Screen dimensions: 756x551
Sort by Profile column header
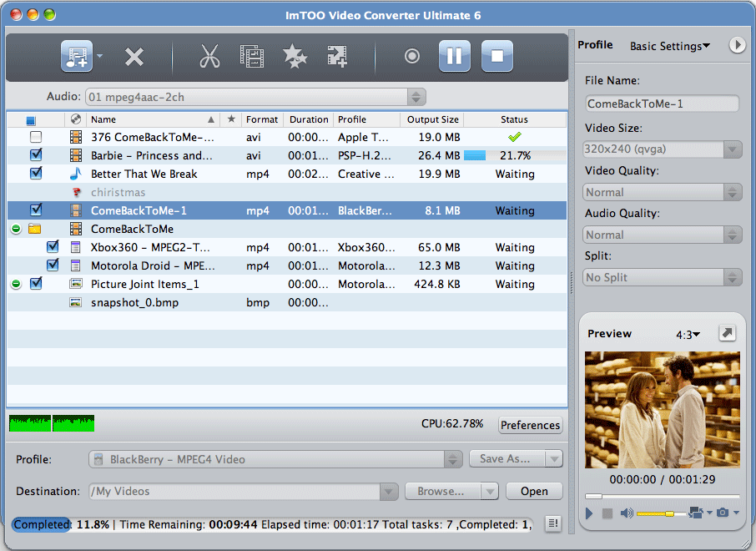pyautogui.click(x=366, y=119)
